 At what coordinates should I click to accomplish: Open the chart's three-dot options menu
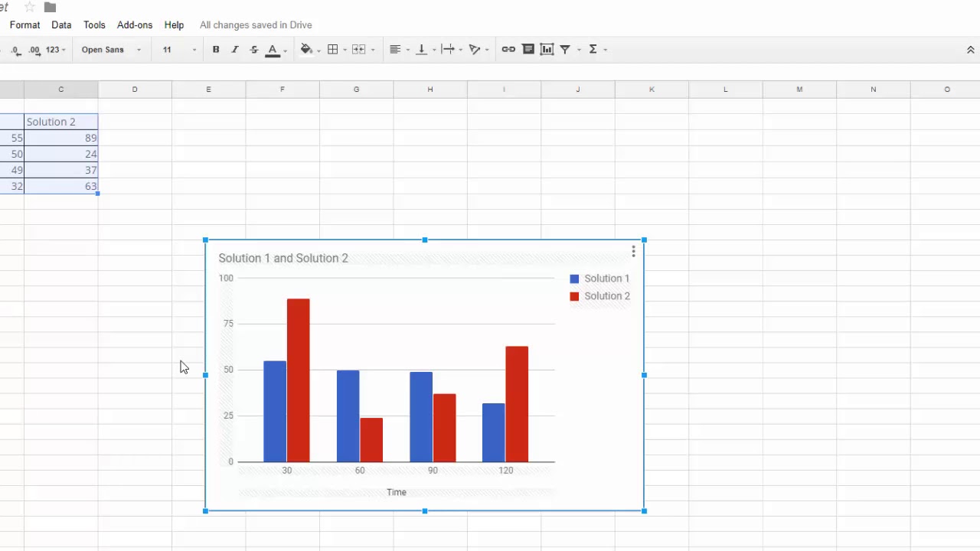point(634,252)
